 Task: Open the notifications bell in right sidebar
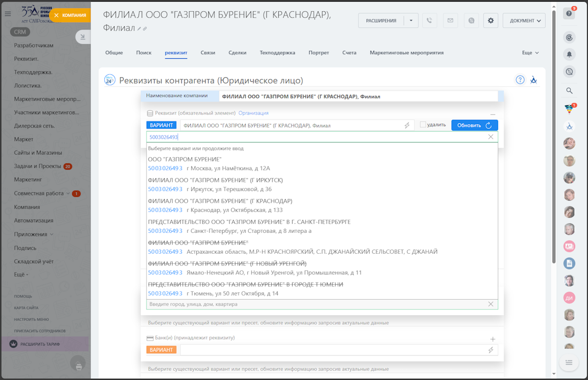pos(569,54)
